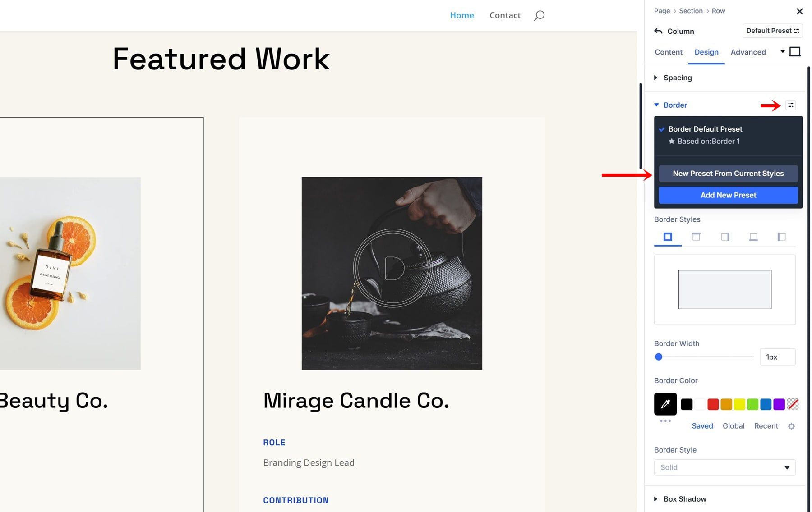
Task: Open the border color eyedropper picker
Action: [x=665, y=404]
